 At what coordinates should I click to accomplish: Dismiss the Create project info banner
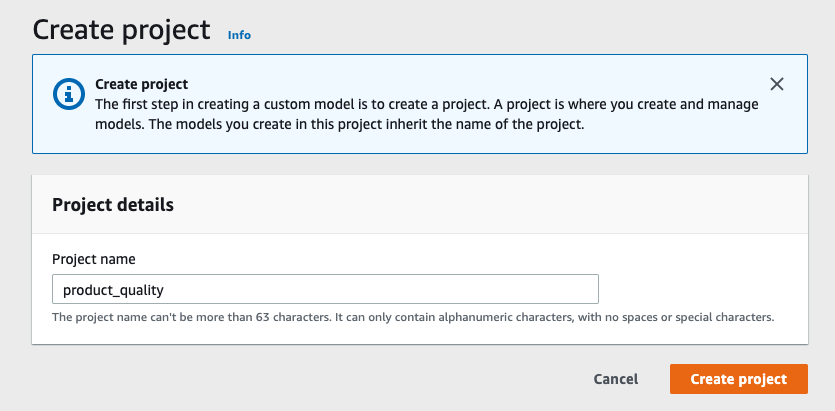click(x=777, y=85)
